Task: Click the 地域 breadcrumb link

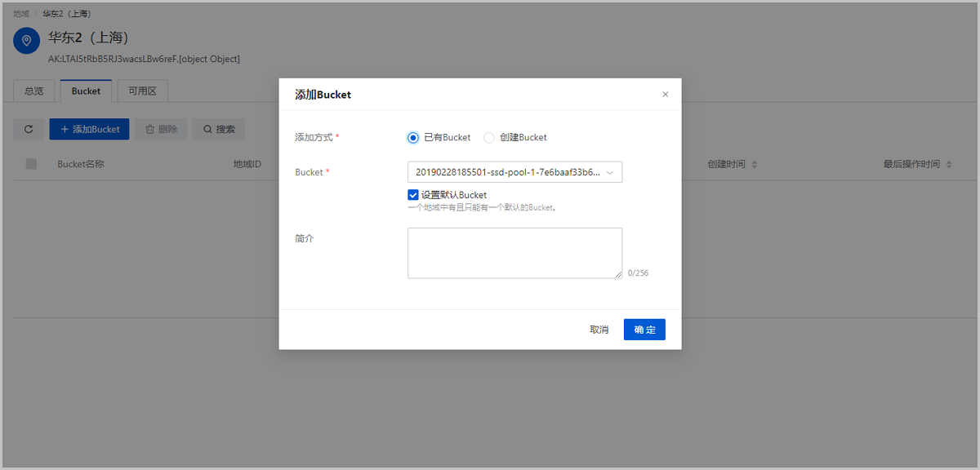Action: coord(21,14)
